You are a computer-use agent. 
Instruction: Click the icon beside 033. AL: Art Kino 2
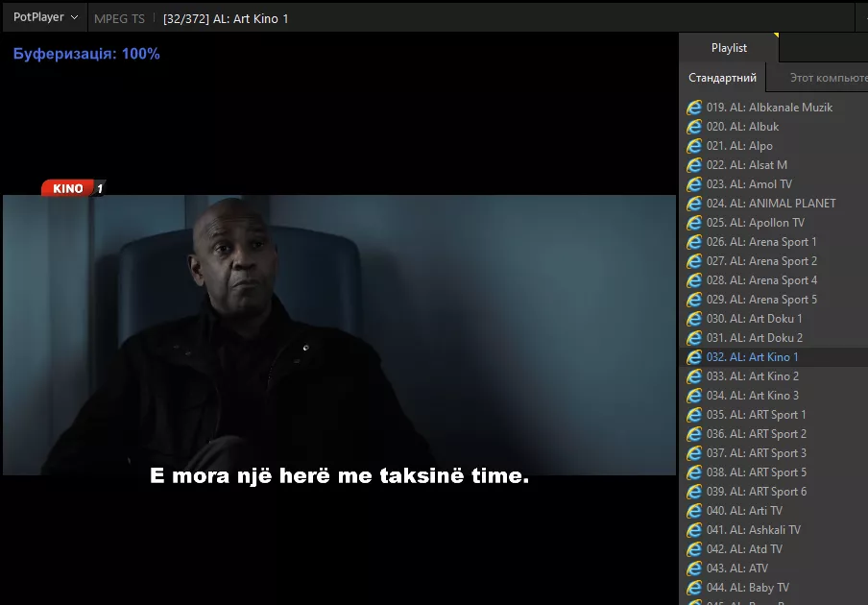694,376
